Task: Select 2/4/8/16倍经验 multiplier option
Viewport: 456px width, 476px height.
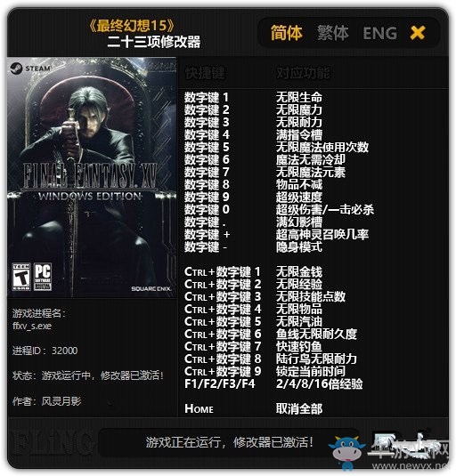Action: pyautogui.click(x=320, y=383)
